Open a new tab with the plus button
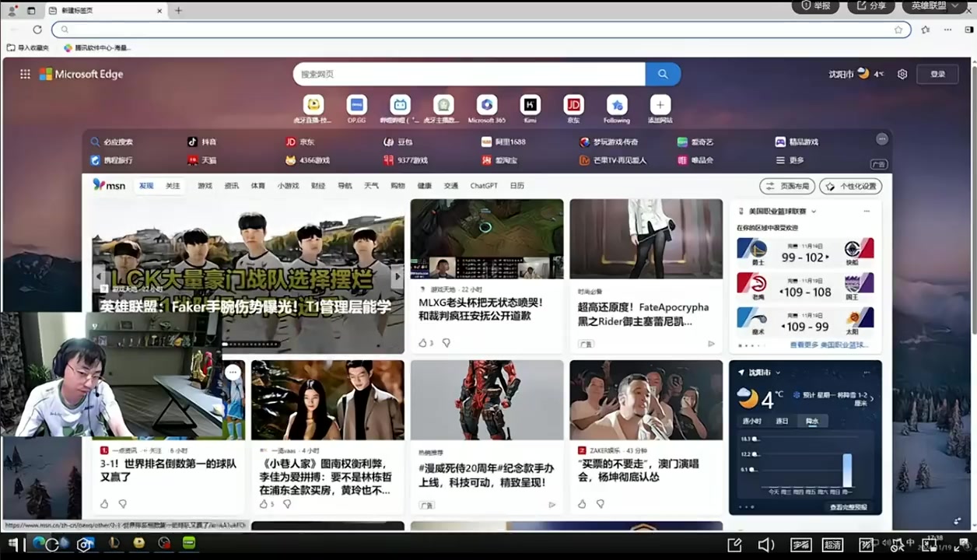This screenshot has width=977, height=560. (178, 10)
